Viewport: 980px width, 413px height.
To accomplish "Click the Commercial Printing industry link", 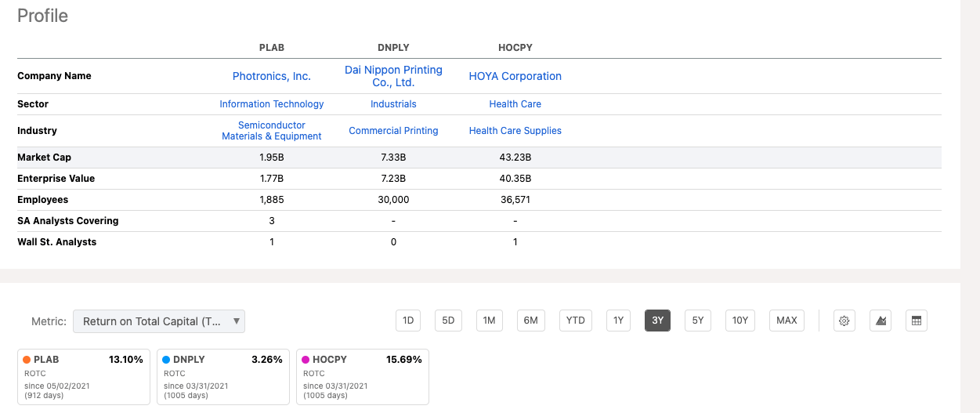I will [393, 131].
